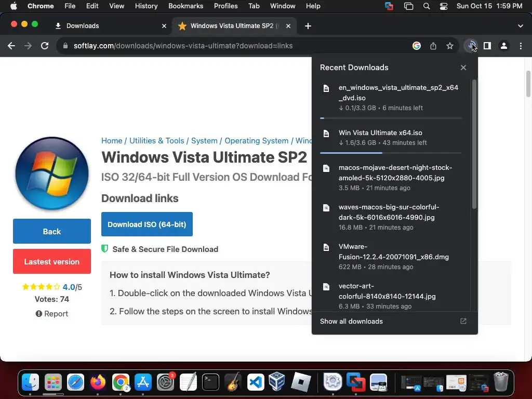Launch Visual Studio Code from the Dock
Screen dimensions: 532x399
(x=256, y=382)
